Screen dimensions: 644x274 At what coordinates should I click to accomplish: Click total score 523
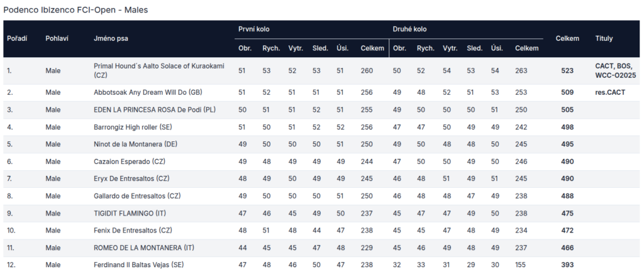point(567,70)
